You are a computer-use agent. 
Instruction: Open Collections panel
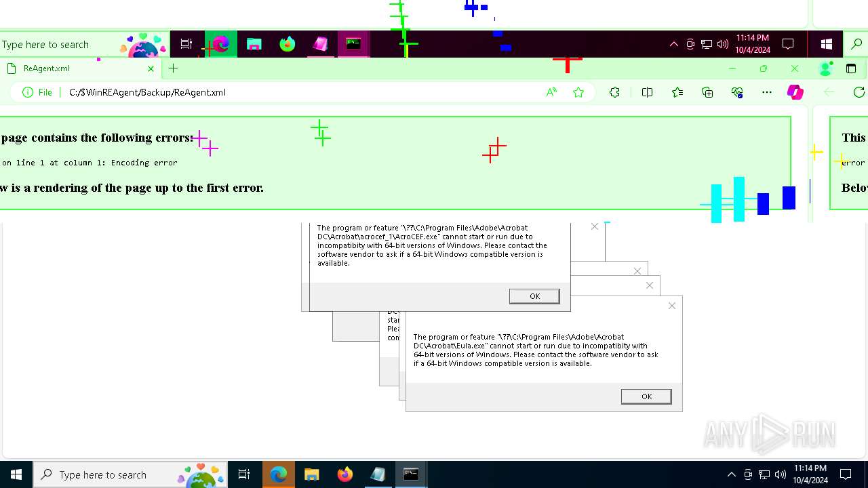(x=707, y=92)
